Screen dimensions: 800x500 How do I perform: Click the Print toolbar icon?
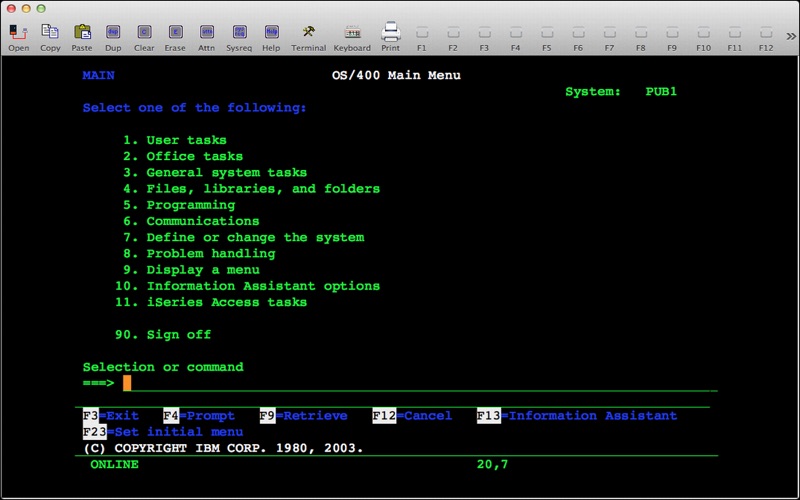click(x=390, y=37)
